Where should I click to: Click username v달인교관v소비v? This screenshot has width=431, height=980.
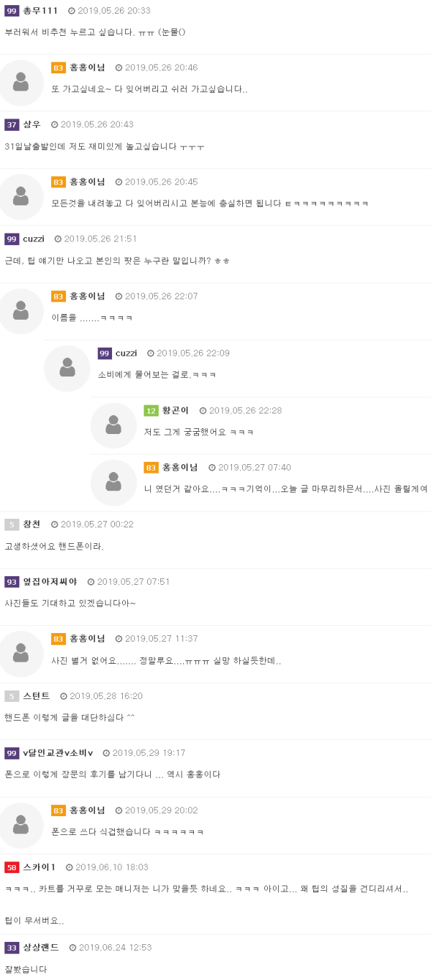pyautogui.click(x=58, y=754)
